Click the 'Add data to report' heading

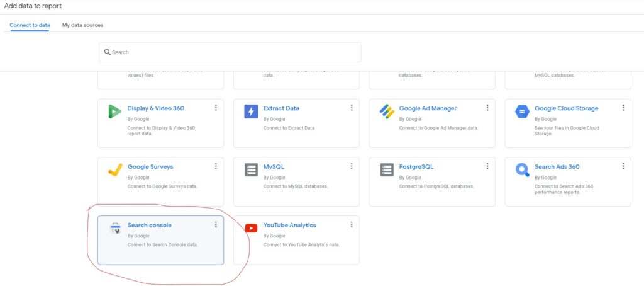(33, 6)
